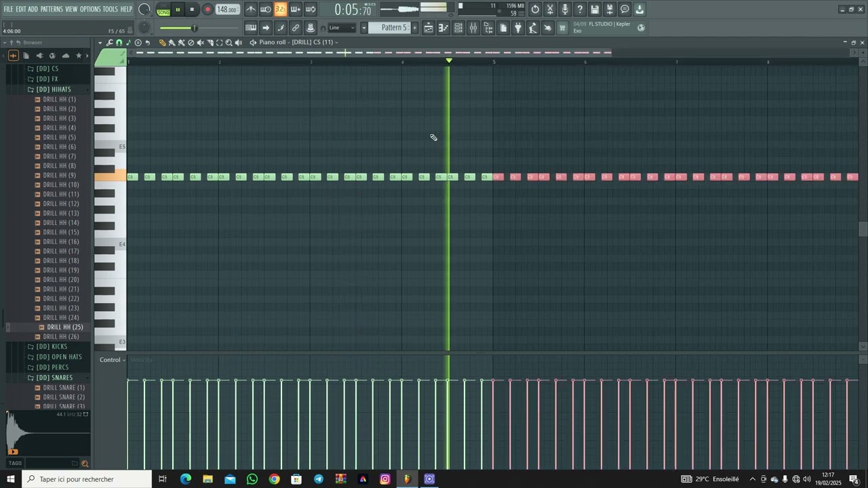Screen dimensions: 868x488
Task: Select the Mute tool in piano roll
Action: pyautogui.click(x=201, y=43)
